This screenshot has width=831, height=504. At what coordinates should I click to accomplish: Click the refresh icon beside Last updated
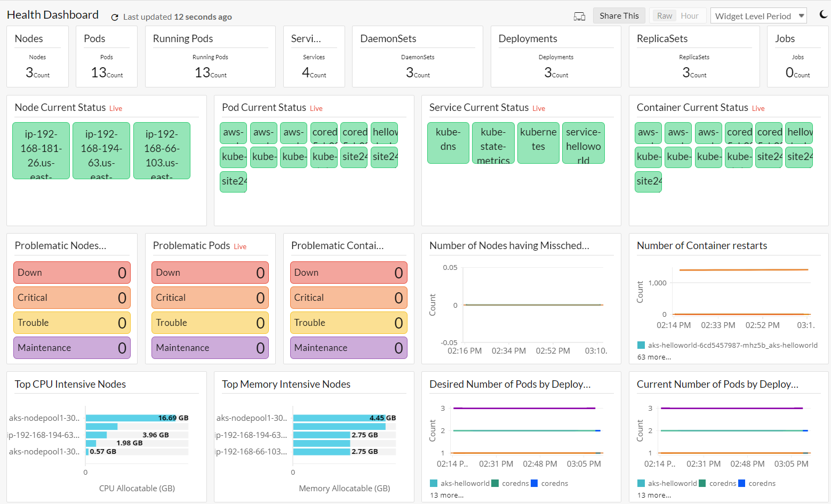click(x=115, y=17)
